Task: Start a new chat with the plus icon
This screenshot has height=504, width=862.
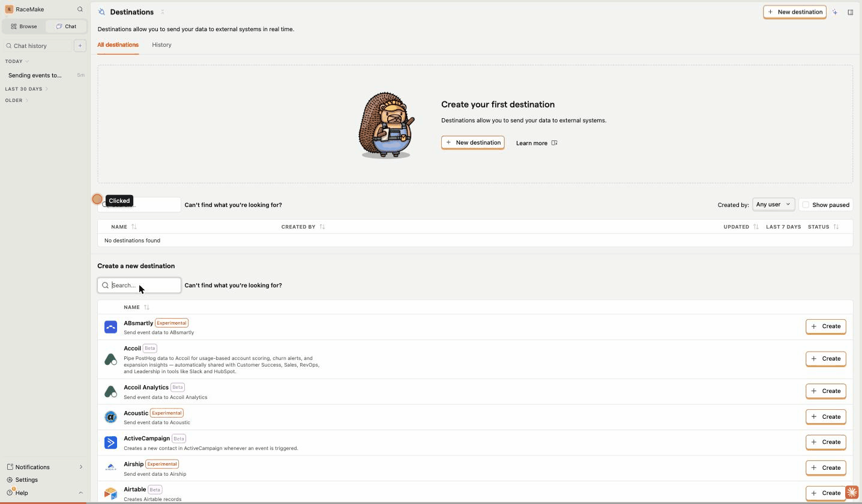Action: [x=80, y=46]
